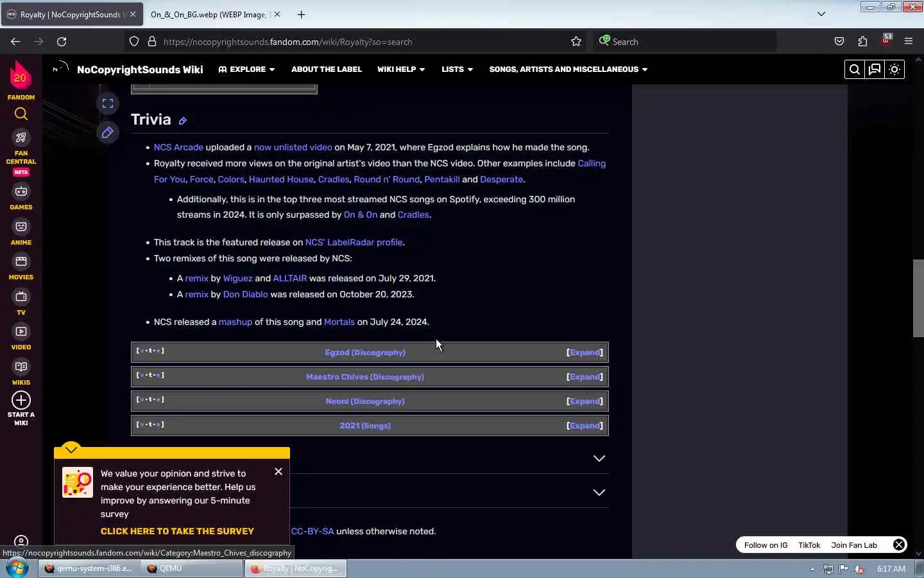
Task: Open the Fandom sidebar search icon
Action: coord(21,114)
